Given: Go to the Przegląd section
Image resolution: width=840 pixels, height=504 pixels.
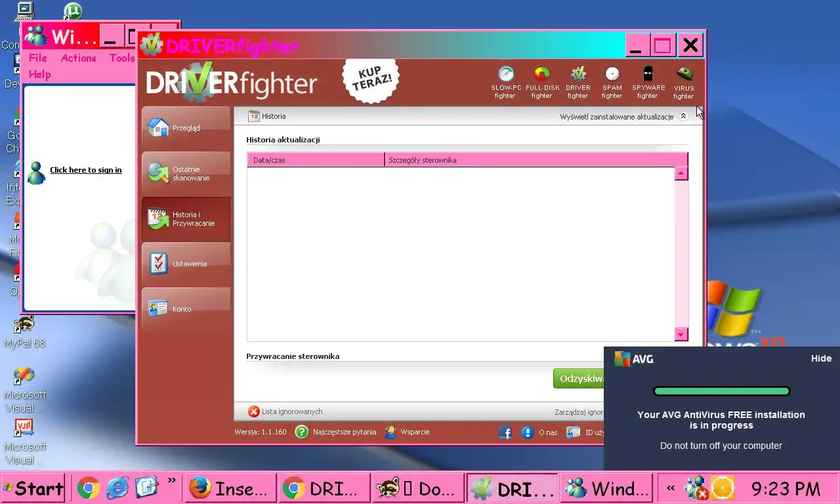Looking at the screenshot, I should 186,128.
